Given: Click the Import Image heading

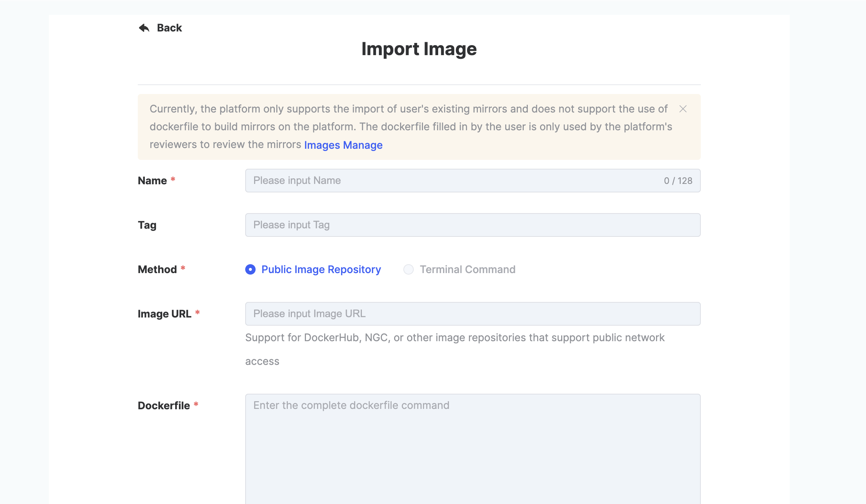Looking at the screenshot, I should point(419,49).
